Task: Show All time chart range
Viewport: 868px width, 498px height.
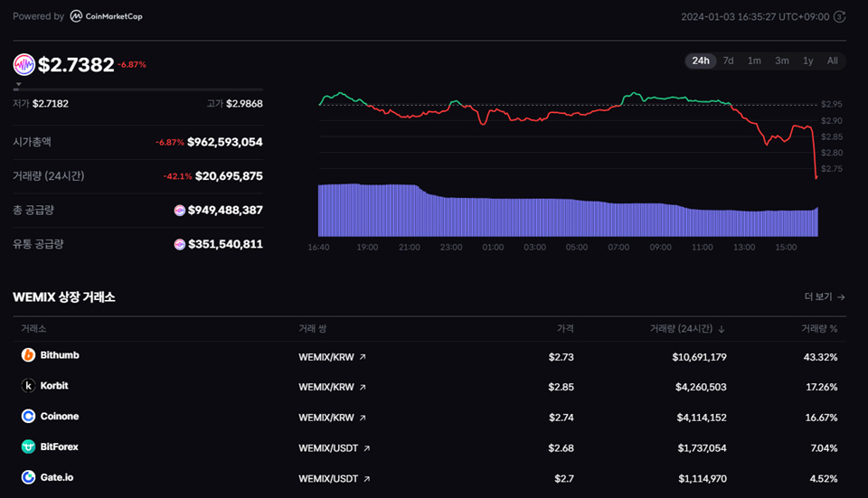Action: point(832,61)
